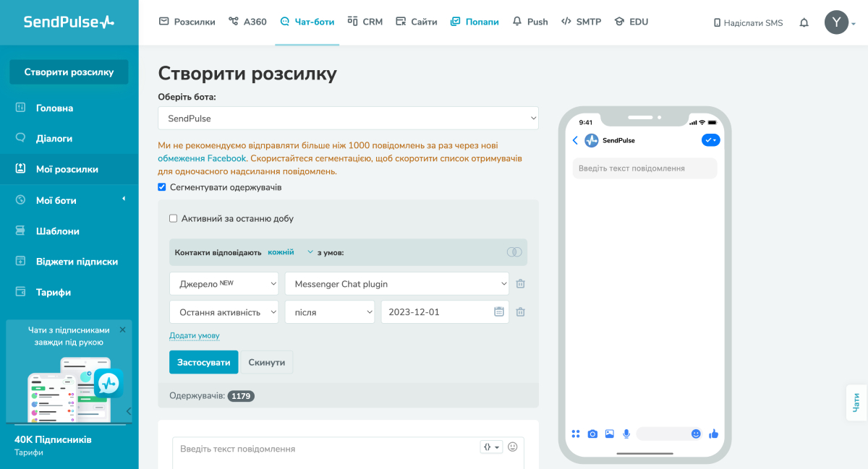The width and height of the screenshot is (868, 469).
Task: Open the emoji picker in message field
Action: click(x=513, y=447)
